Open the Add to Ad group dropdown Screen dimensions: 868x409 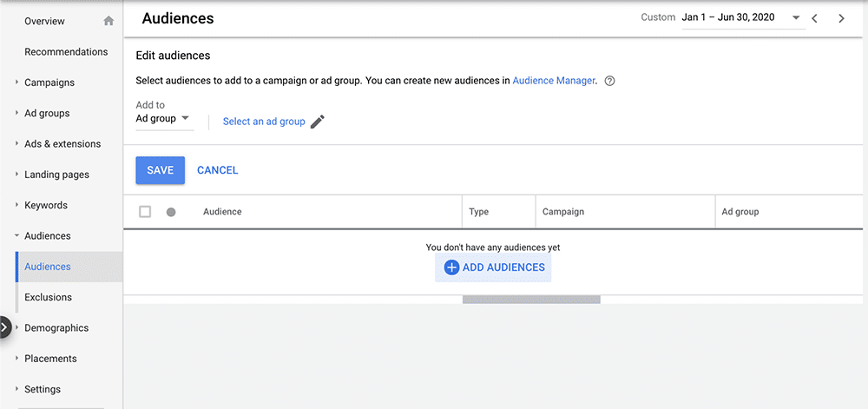pyautogui.click(x=164, y=118)
